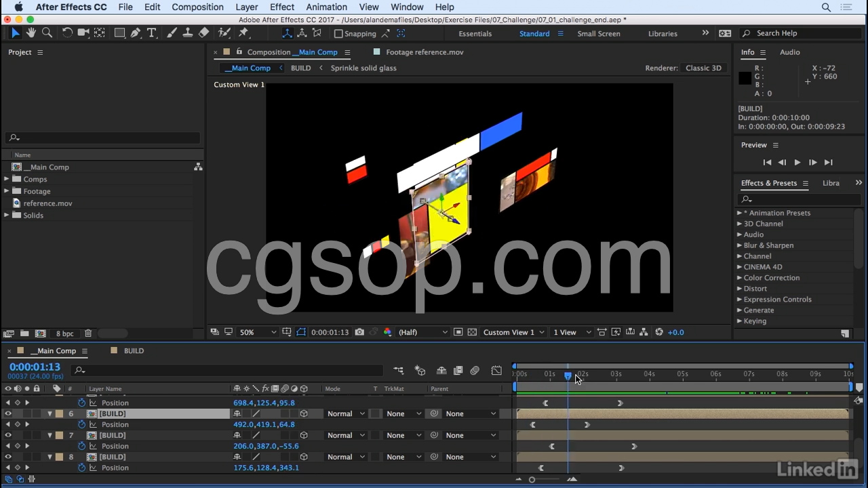Open the Animation menu
This screenshot has width=868, height=488.
coord(326,7)
